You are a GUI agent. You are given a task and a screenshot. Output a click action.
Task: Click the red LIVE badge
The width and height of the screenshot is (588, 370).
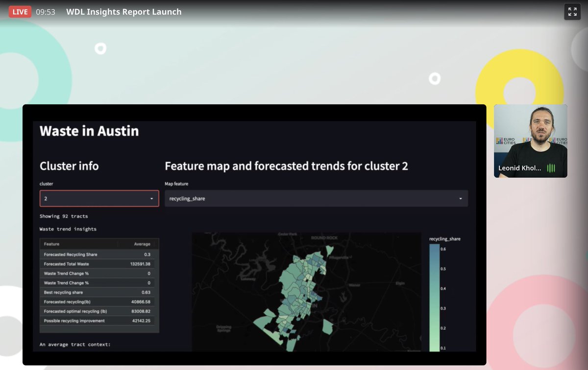(x=20, y=12)
